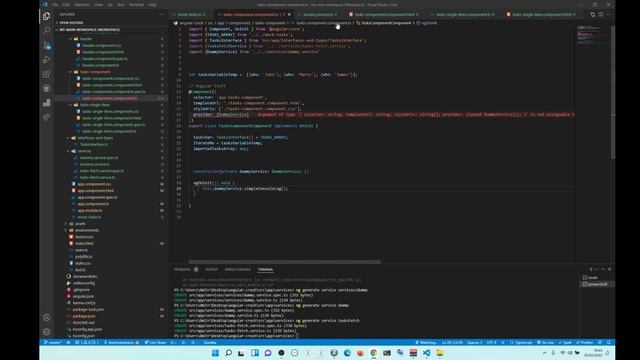The height and width of the screenshot is (360, 640).
Task: Maximize the terminal panel
Action: click(603, 269)
